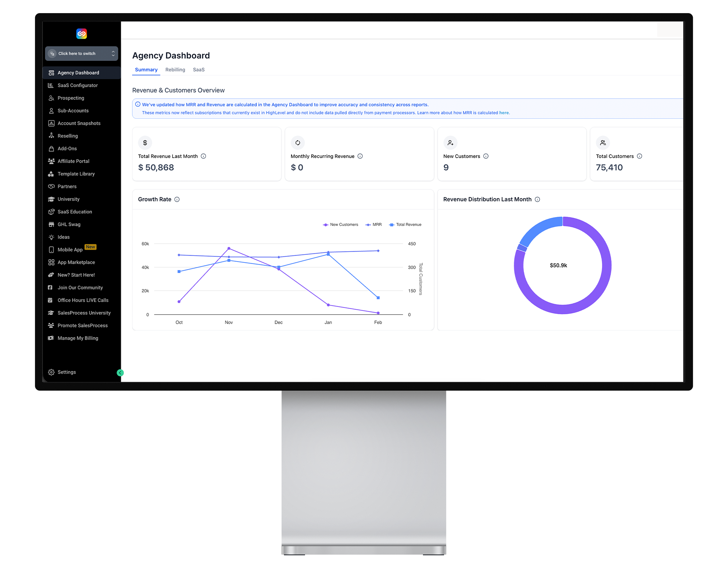Toggle MRR series in chart legend
Viewport: 728px width, 568px height.
tap(374, 225)
